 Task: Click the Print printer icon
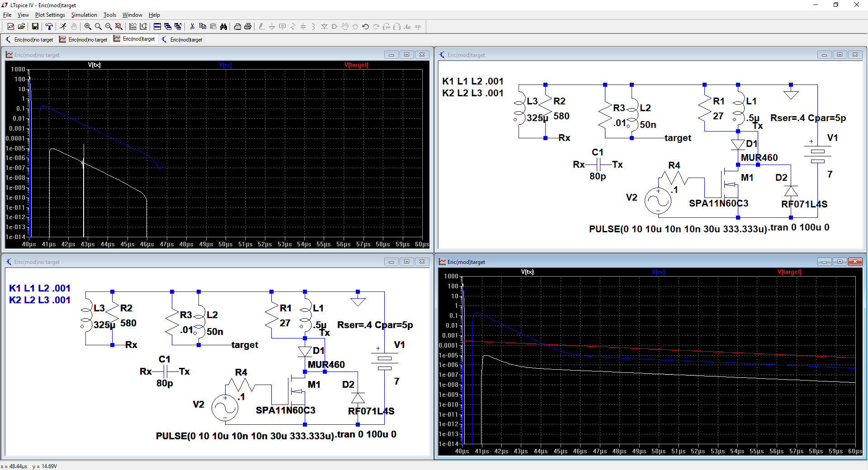(248, 27)
